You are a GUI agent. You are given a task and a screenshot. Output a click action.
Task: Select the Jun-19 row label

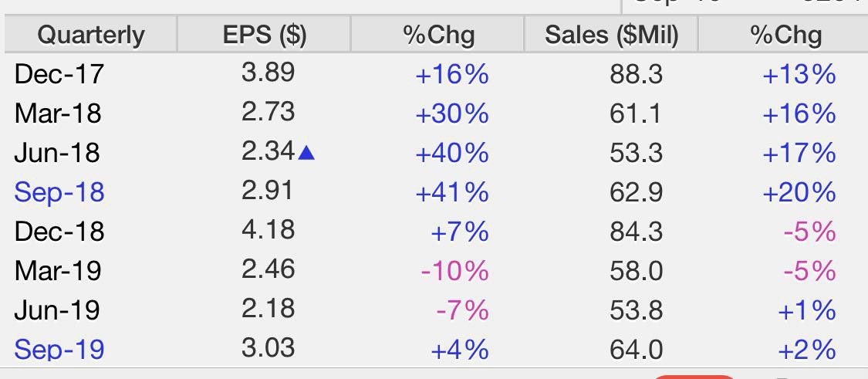coord(57,310)
